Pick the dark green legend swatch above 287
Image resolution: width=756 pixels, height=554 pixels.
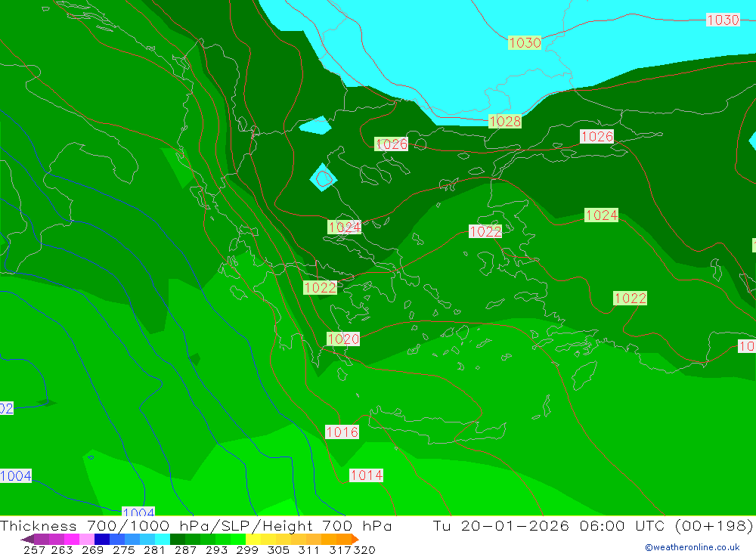point(178,539)
